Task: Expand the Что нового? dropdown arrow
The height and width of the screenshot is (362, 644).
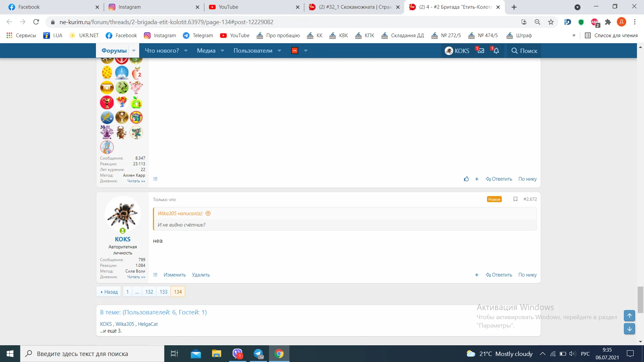Action: (x=186, y=51)
